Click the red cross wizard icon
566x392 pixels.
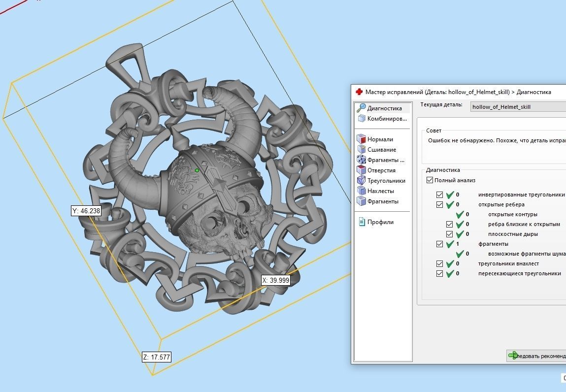359,92
